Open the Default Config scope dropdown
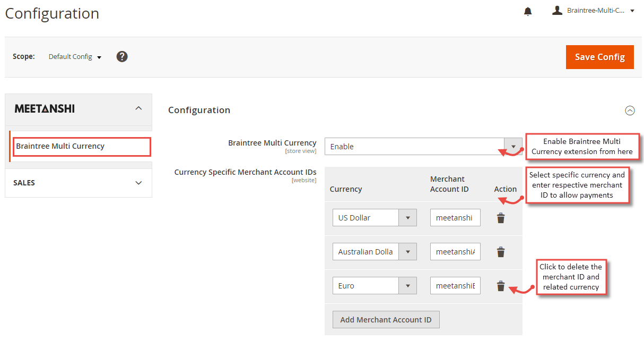 [x=75, y=57]
